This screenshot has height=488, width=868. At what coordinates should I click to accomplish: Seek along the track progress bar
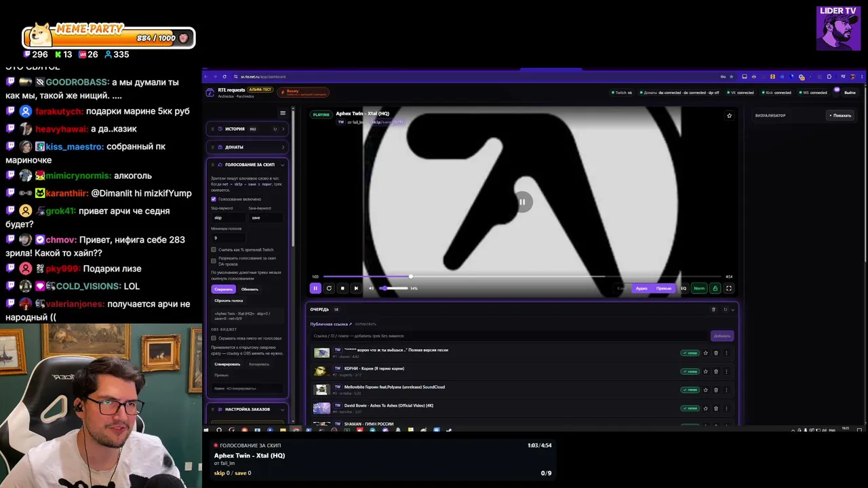click(x=523, y=277)
